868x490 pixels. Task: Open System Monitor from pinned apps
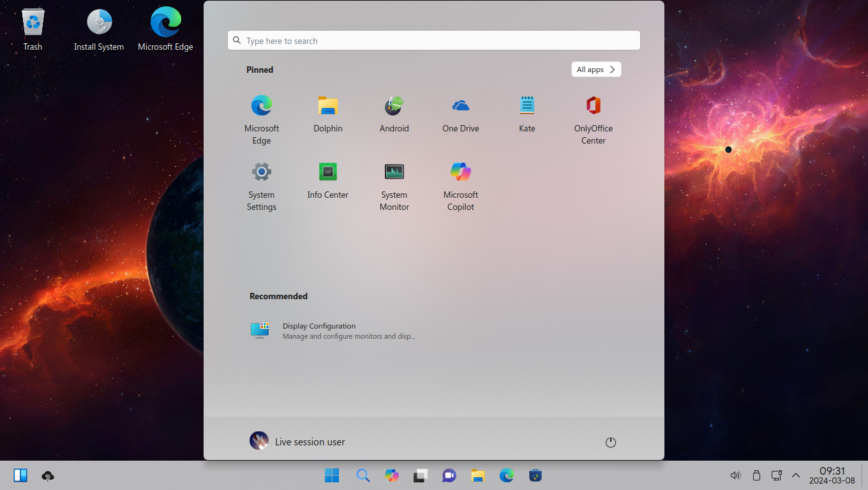pos(394,186)
